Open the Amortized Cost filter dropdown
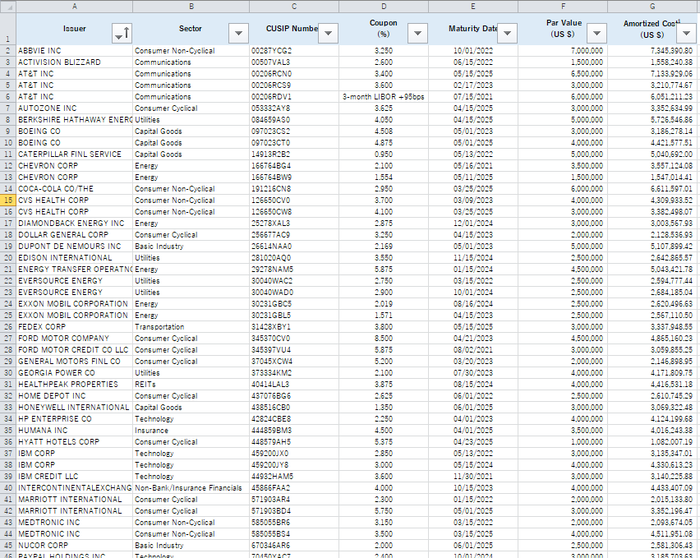This screenshot has height=558, width=700. (x=687, y=33)
